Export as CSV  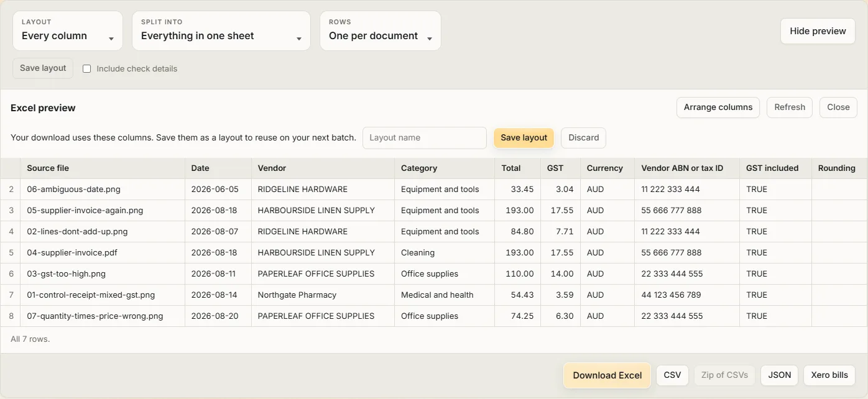(672, 375)
